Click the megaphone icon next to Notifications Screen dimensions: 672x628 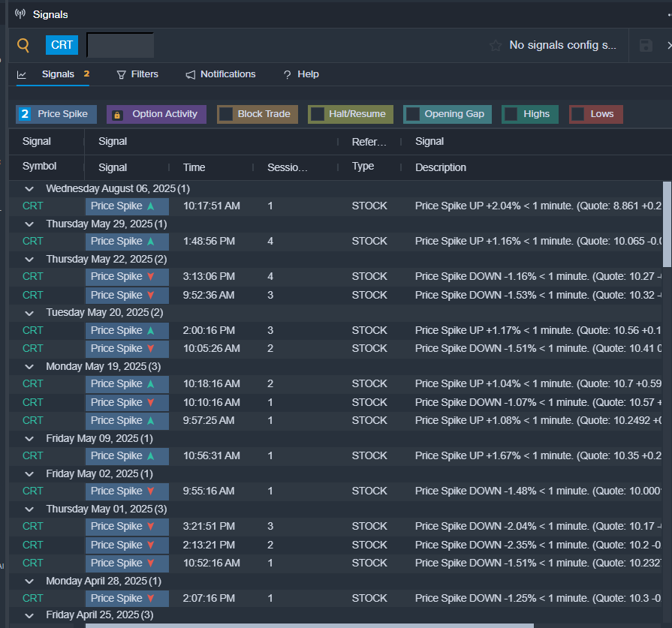point(191,74)
